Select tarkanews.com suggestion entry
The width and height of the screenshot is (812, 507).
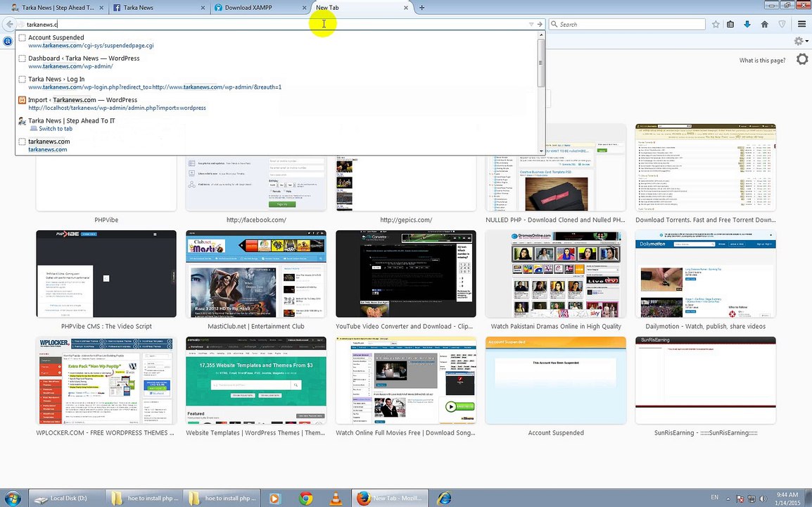[277, 145]
